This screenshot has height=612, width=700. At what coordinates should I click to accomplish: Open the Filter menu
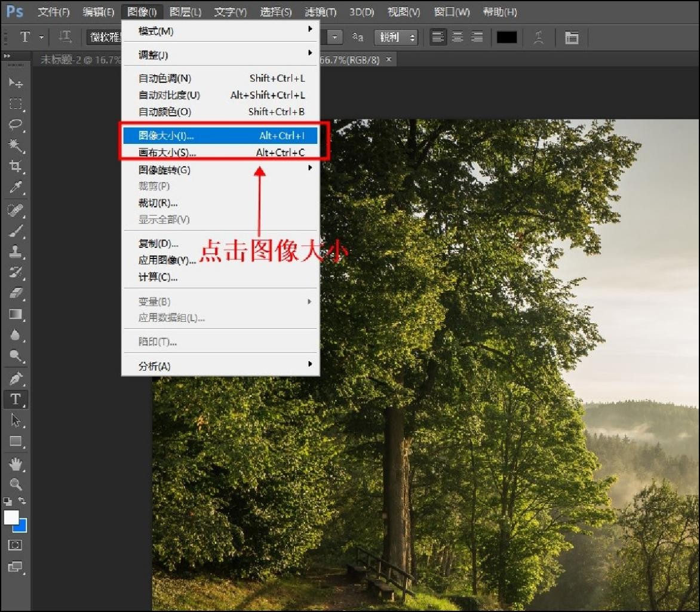tap(321, 12)
